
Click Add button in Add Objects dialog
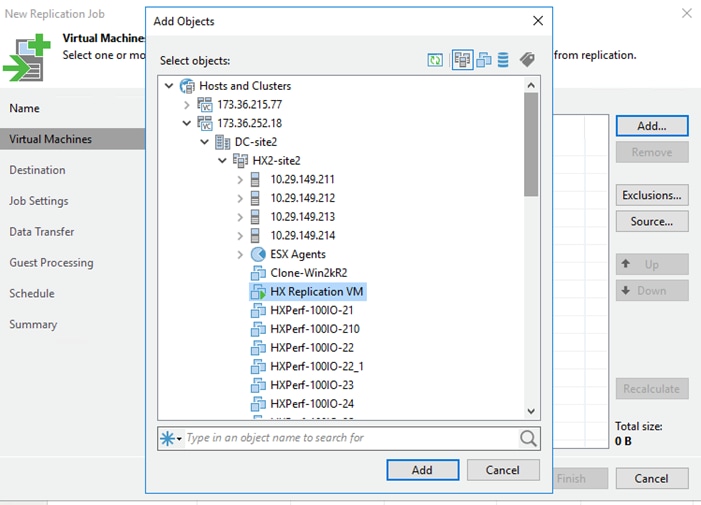[422, 470]
